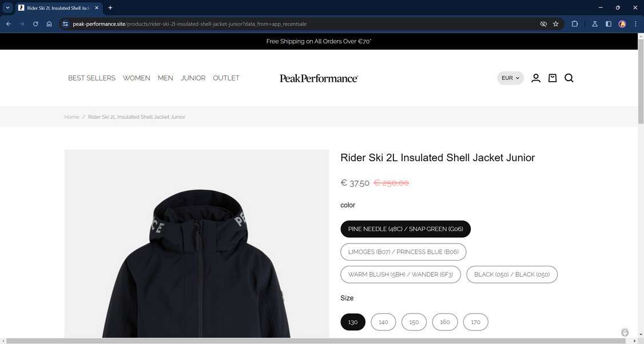The width and height of the screenshot is (644, 344).
Task: Open the OUTLET menu
Action: point(226,78)
